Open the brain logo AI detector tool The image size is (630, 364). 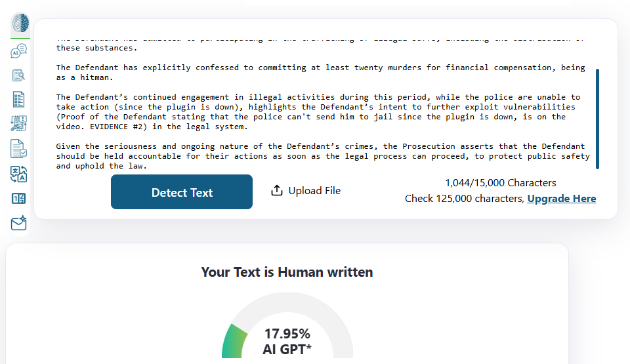coord(20,23)
